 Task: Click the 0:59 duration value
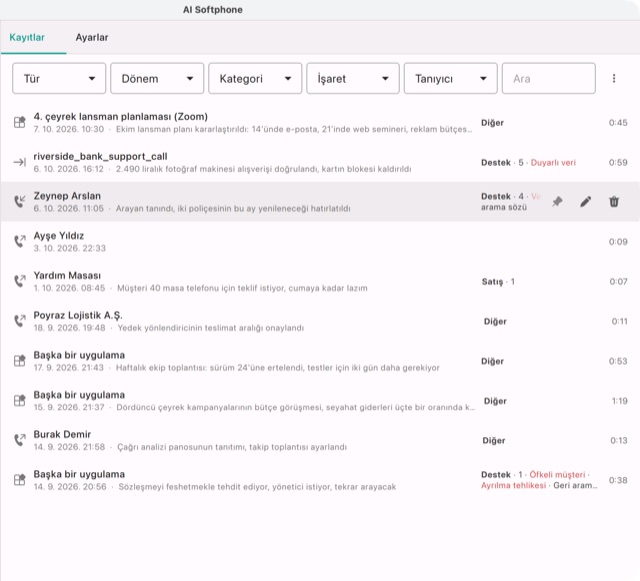coord(618,163)
